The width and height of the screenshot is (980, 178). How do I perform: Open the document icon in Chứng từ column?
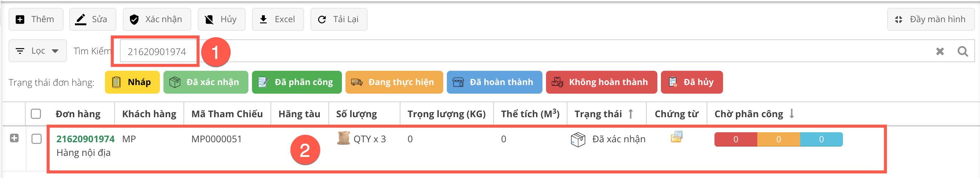coord(676,137)
